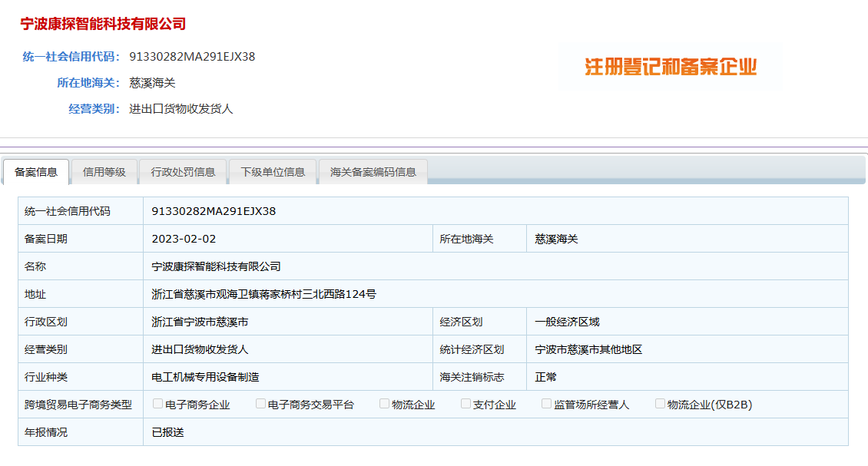Screen dimensions: 868x466
Task: Go to the 海关备案编码信息 tab
Action: [x=373, y=172]
